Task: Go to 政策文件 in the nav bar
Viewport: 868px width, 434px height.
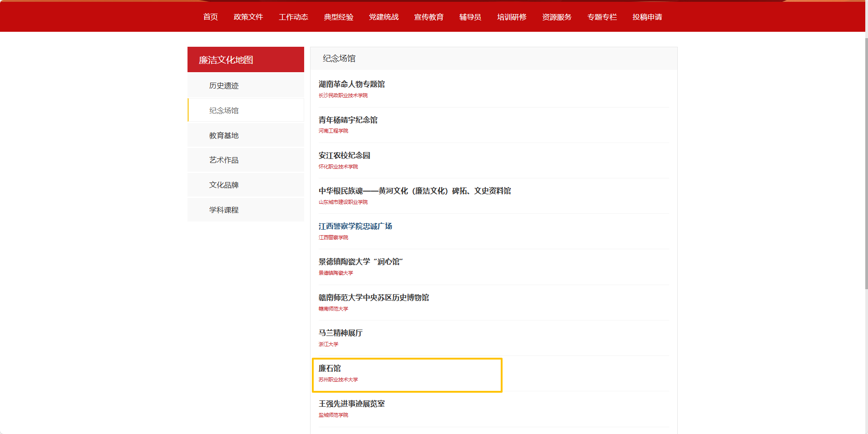Action: [x=248, y=17]
